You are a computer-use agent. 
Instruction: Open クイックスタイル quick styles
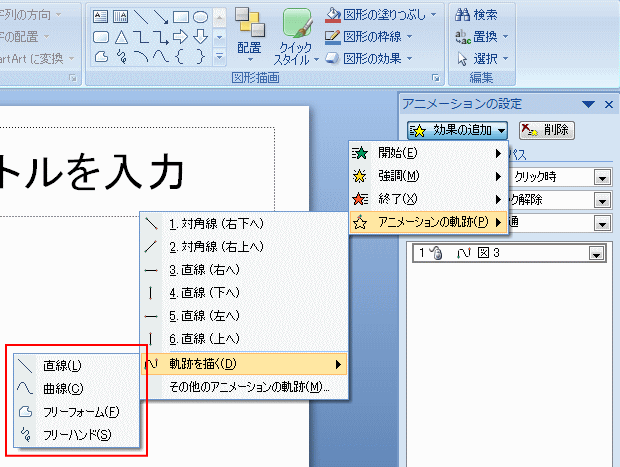pyautogui.click(x=296, y=36)
